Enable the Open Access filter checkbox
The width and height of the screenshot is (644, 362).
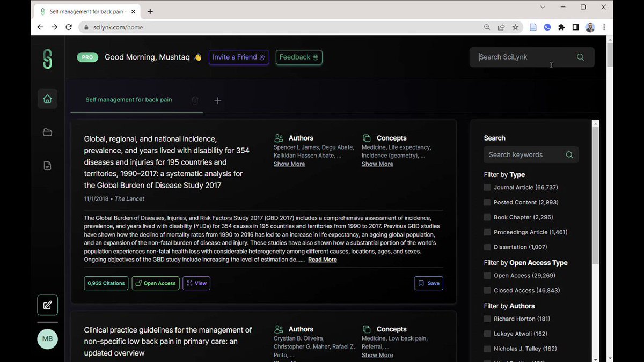click(x=487, y=276)
